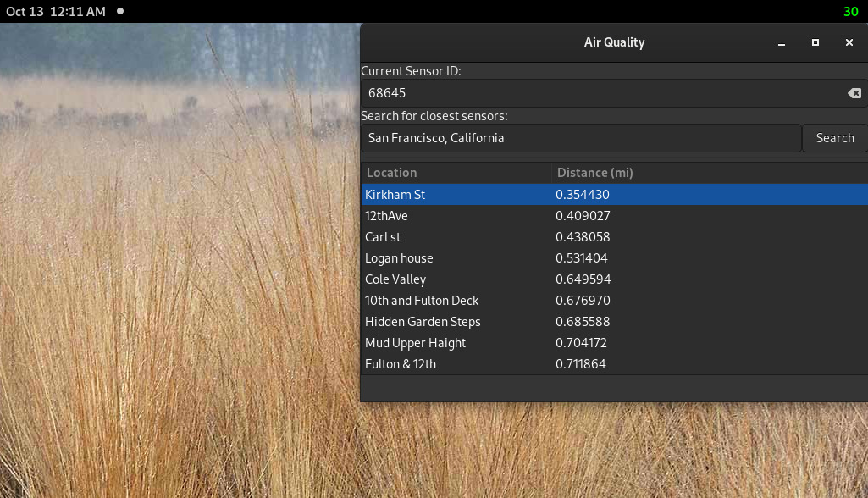Click the notification dot in top bar

click(119, 12)
